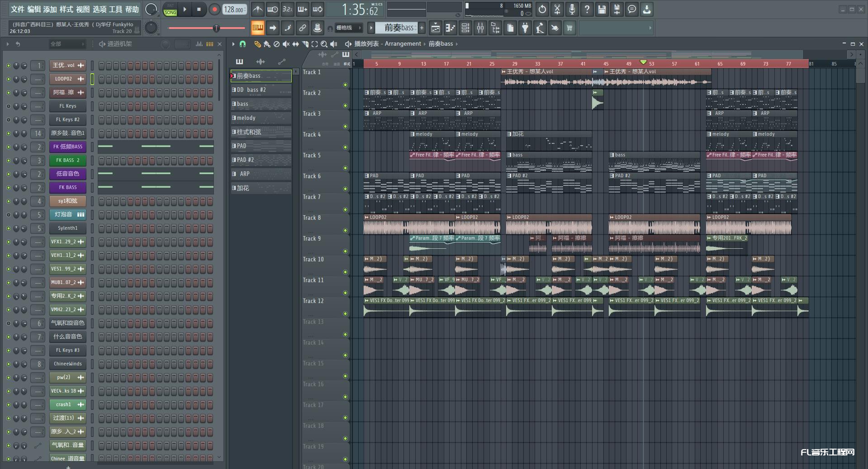Enable the overdub/blend recording icon
Screen dimensions: 868x469
[x=302, y=9]
